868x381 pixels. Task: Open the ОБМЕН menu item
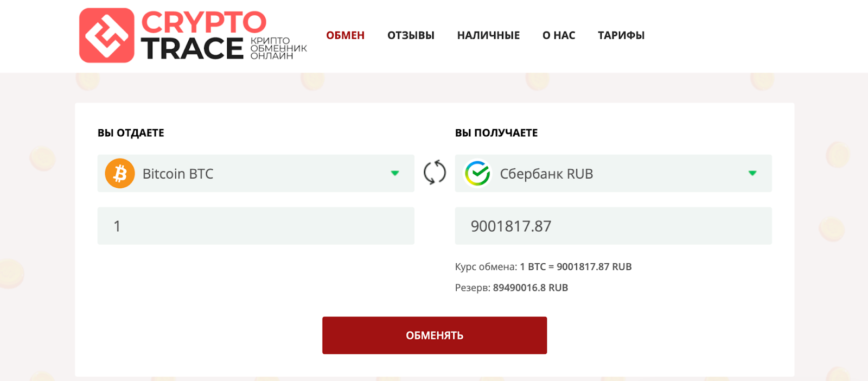[345, 35]
